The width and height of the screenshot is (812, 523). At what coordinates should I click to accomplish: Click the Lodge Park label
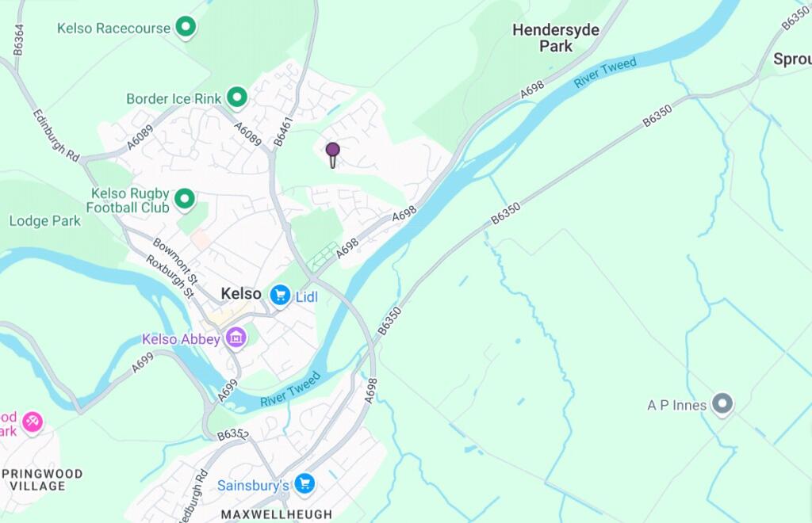pyautogui.click(x=45, y=221)
